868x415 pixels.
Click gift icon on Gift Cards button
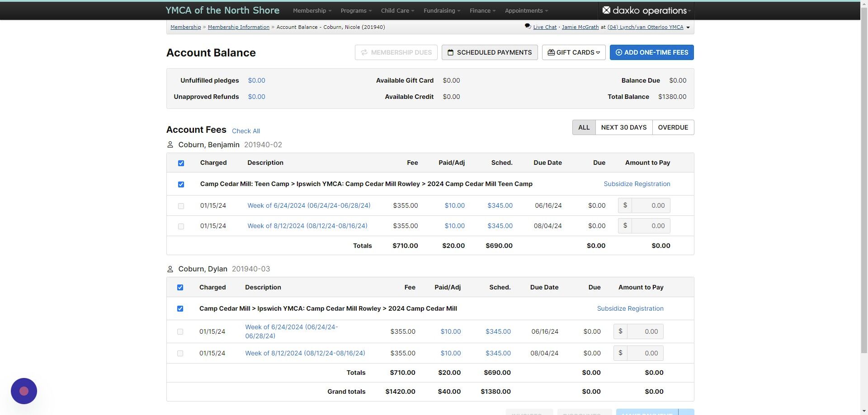[x=551, y=52]
